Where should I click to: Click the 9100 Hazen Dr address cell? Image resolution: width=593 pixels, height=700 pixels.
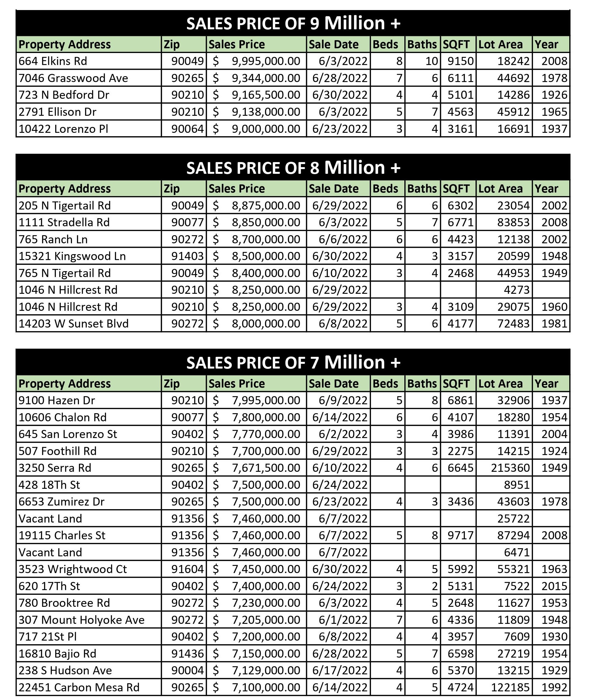coord(57,400)
